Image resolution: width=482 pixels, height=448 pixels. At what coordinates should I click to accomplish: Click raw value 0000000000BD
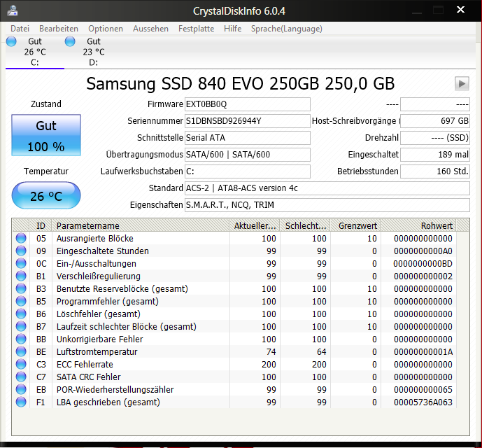pos(423,264)
